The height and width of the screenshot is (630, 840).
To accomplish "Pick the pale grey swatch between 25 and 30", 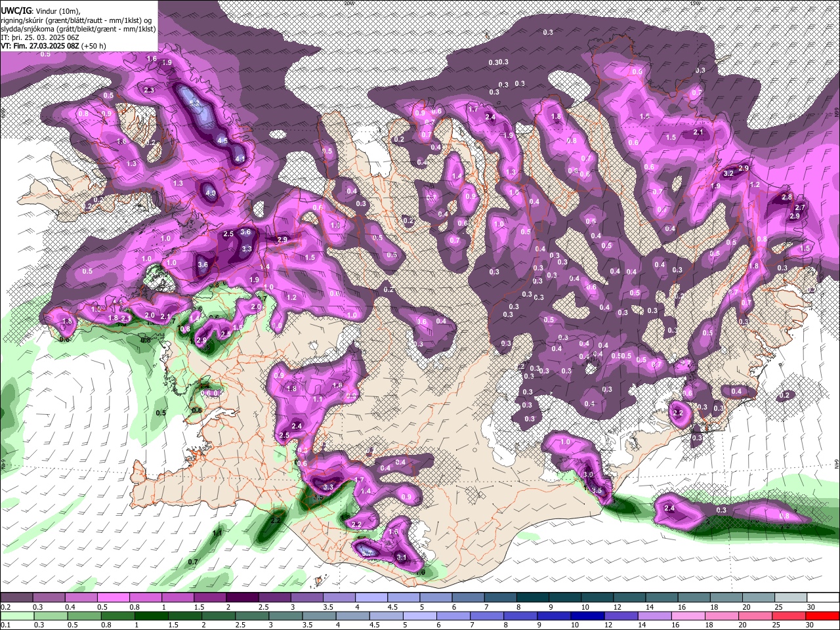I will tap(790, 598).
